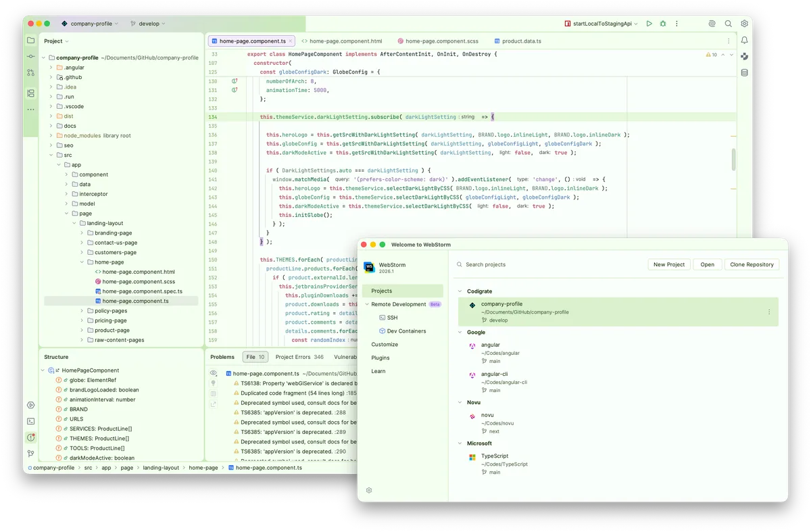The height and width of the screenshot is (532, 811).
Task: Open the tool icon between bell and database
Action: (x=744, y=57)
